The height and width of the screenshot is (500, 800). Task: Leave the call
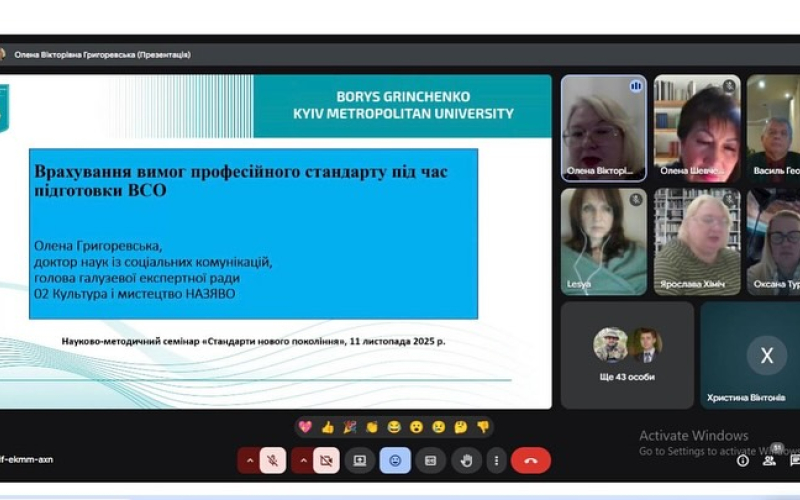pos(531,460)
